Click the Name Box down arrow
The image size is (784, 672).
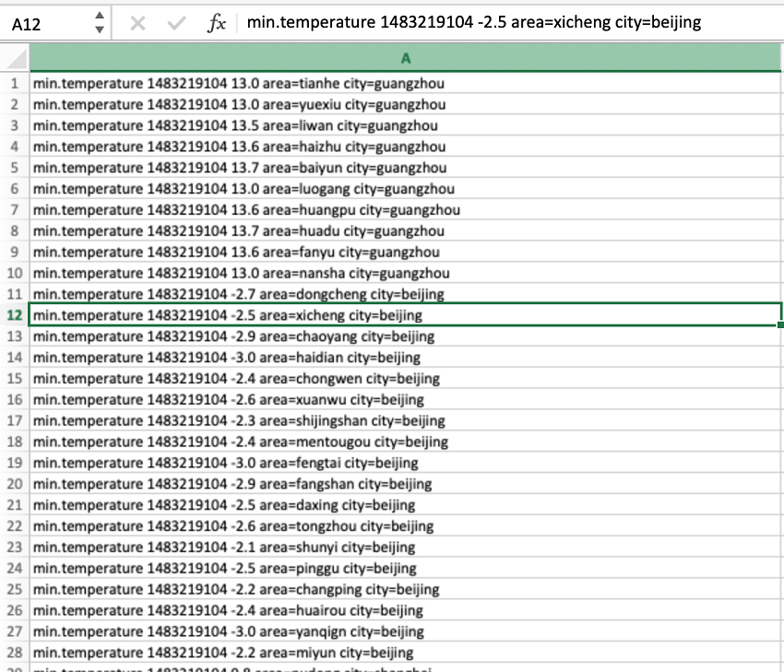tap(100, 29)
